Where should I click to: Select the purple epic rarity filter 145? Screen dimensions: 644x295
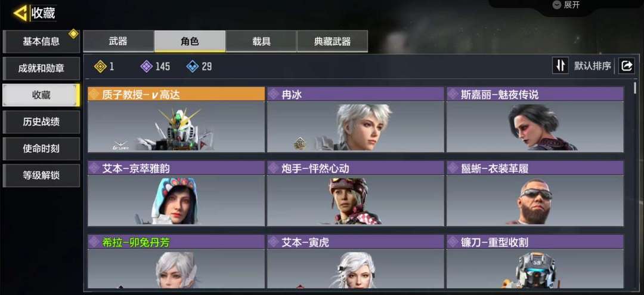[x=155, y=66]
